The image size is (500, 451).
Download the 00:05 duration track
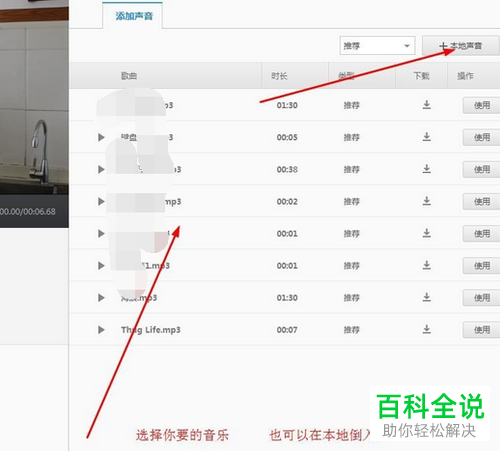tap(427, 137)
